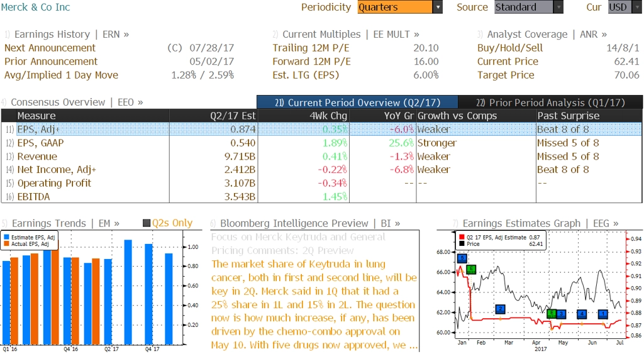This screenshot has width=644, height=354.
Task: Click Current Price value 62.41
Action: click(627, 61)
